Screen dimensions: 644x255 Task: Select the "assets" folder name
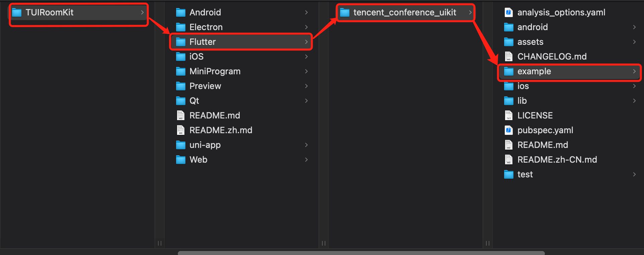[x=531, y=42]
